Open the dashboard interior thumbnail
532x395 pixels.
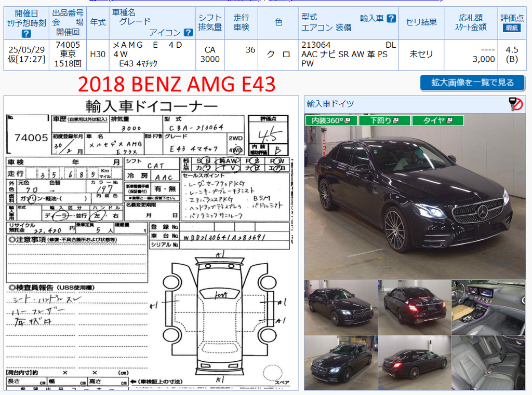[x=488, y=307]
